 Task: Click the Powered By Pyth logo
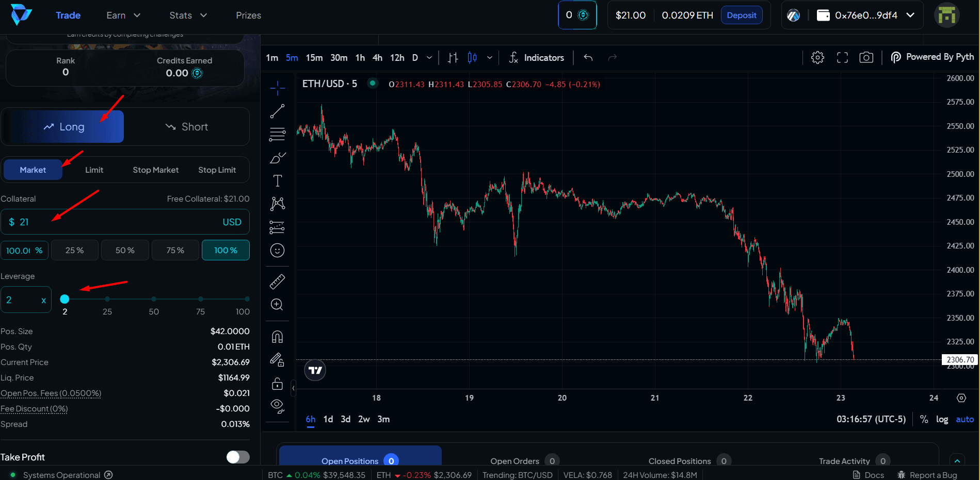pos(933,57)
